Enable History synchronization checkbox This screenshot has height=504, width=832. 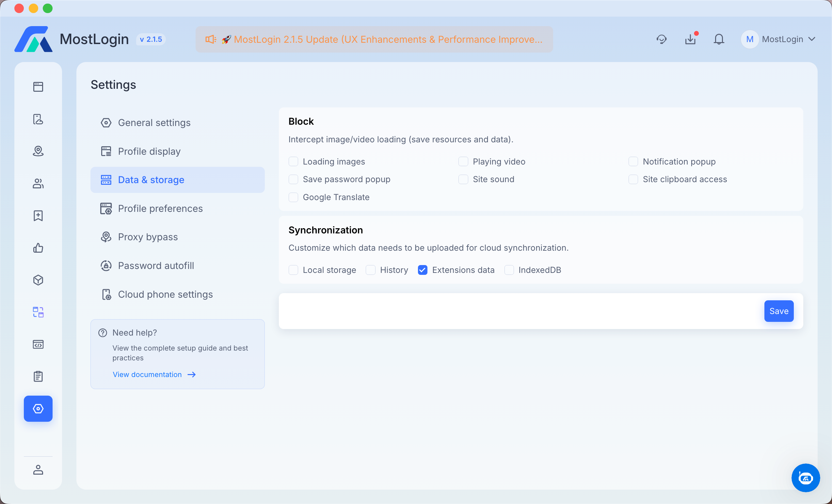(x=370, y=270)
